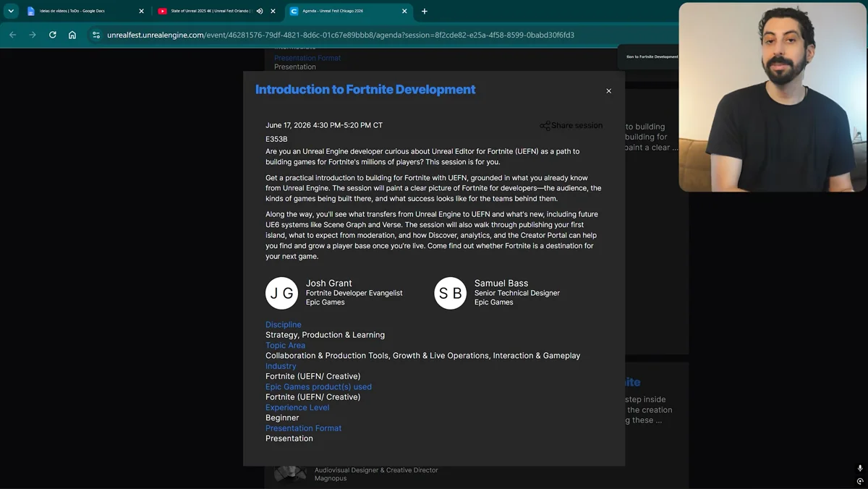Click Magnopus speaker company in background page
868x489 pixels.
331,478
